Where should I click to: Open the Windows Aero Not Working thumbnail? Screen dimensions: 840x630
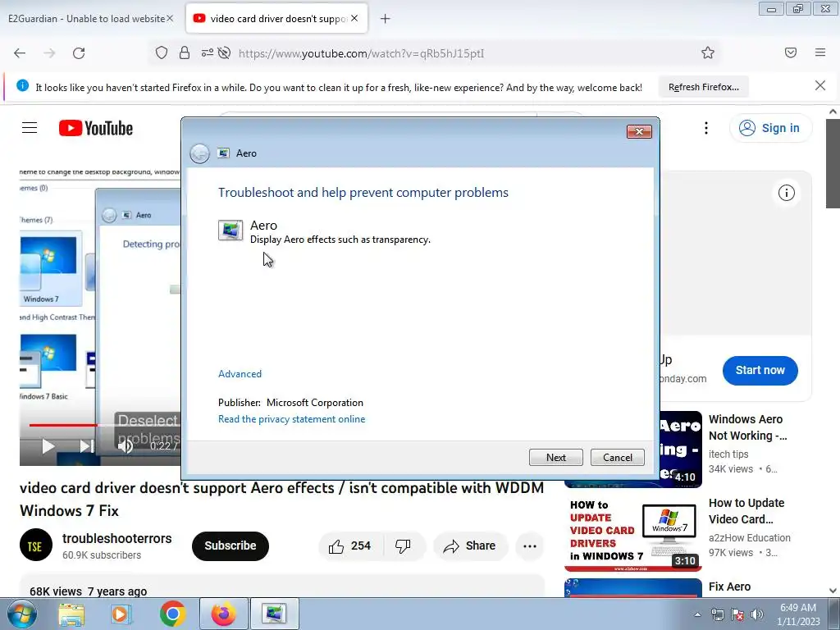[680, 449]
